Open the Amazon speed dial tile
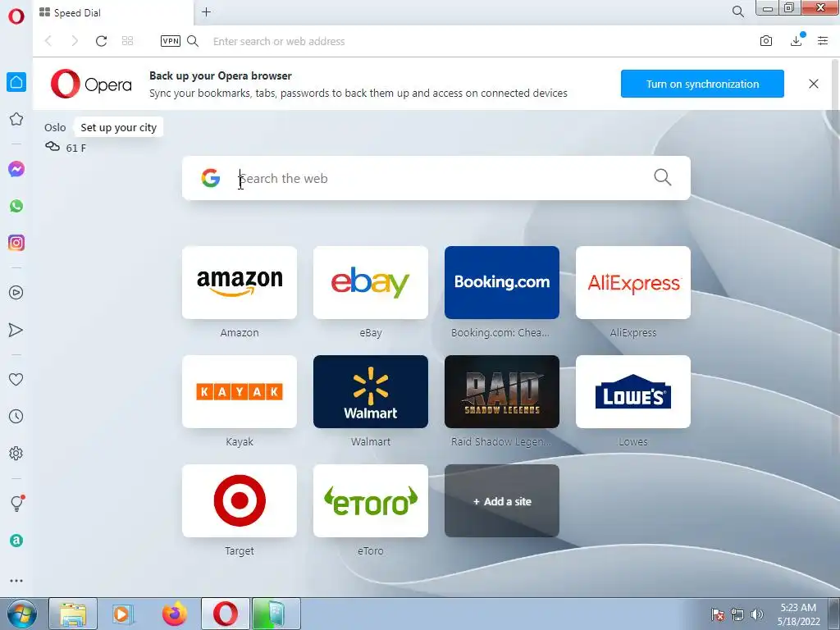 240,282
